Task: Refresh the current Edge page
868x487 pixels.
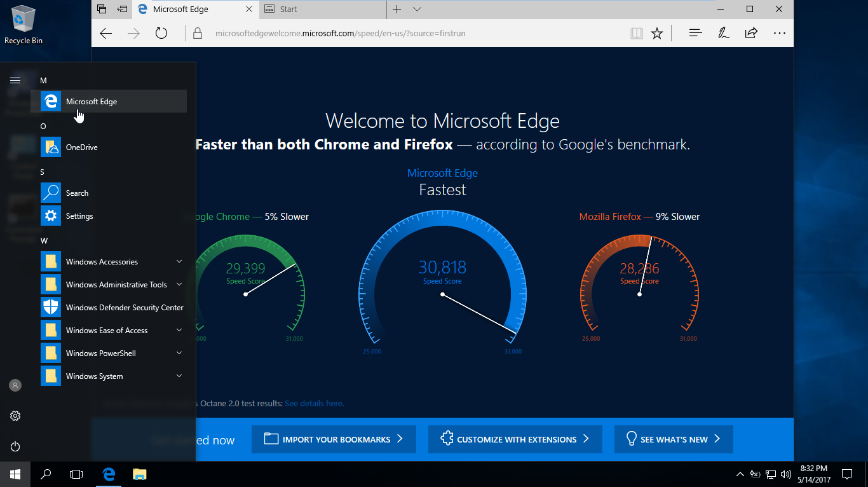Action: (161, 32)
